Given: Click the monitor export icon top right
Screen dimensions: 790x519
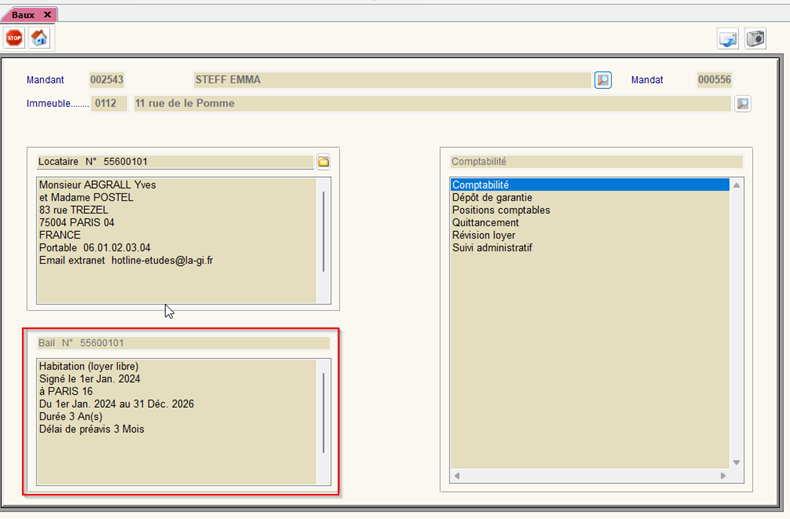Looking at the screenshot, I should 728,38.
